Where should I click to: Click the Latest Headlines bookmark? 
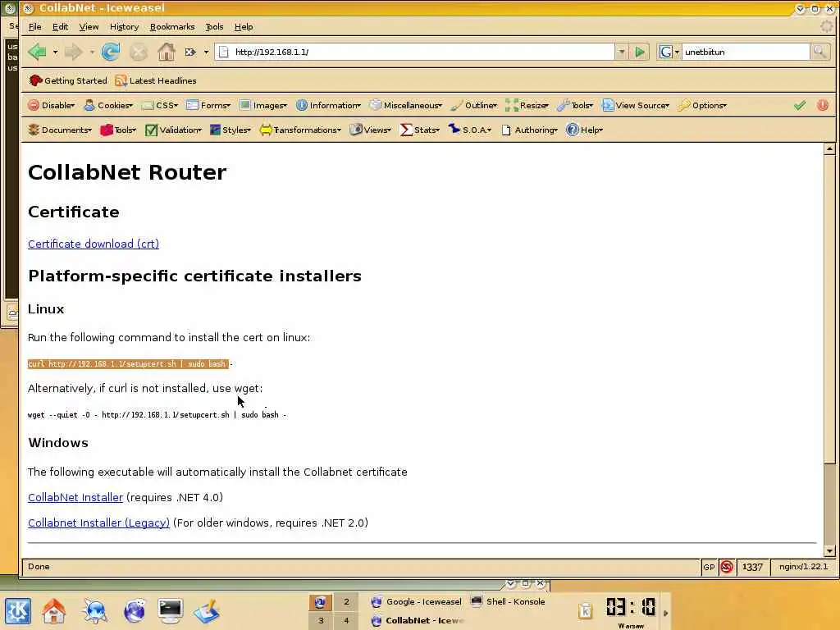click(156, 81)
